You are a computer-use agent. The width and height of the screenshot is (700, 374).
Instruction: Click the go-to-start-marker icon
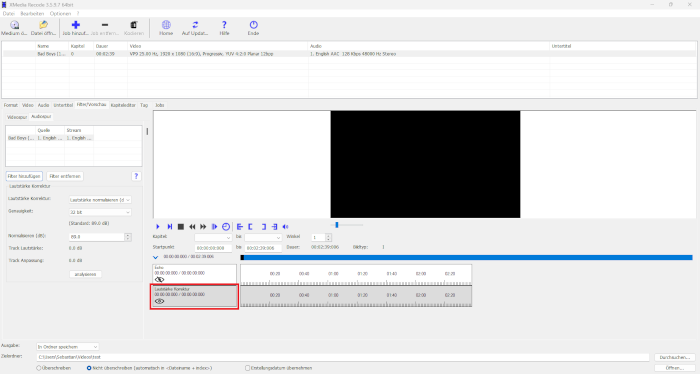click(240, 227)
